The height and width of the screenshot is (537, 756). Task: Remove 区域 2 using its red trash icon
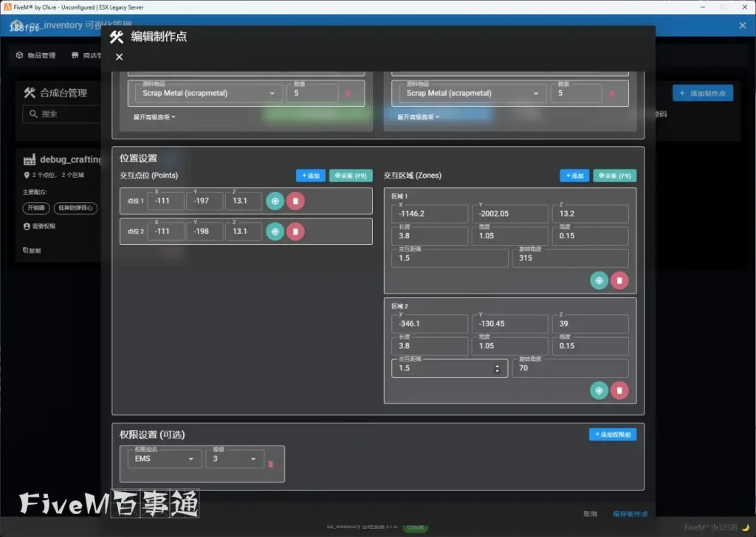tap(619, 390)
